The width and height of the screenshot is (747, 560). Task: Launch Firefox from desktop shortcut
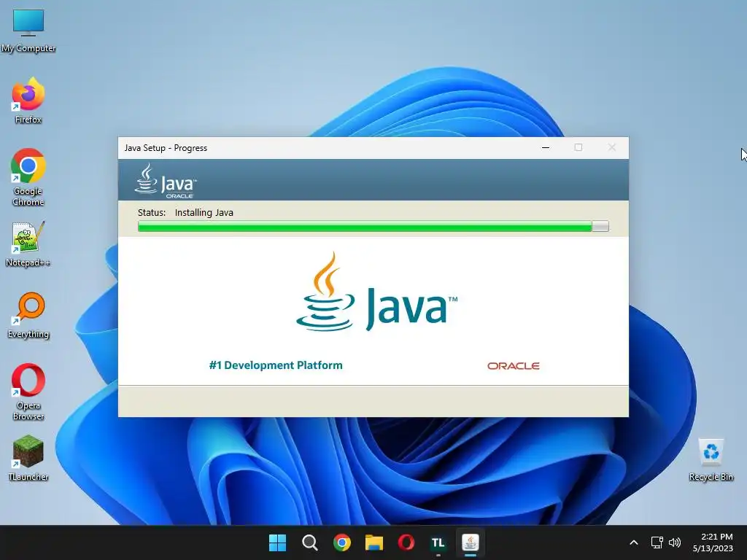pyautogui.click(x=28, y=101)
